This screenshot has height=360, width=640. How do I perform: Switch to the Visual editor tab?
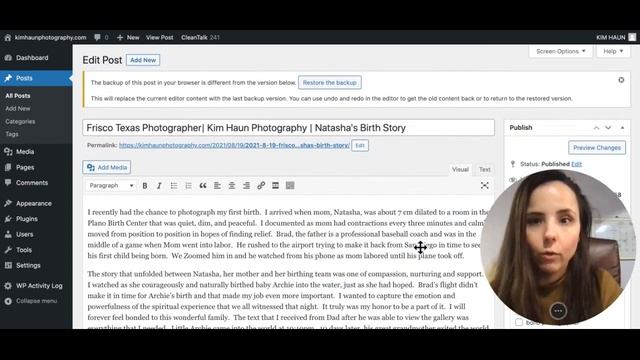tap(460, 169)
